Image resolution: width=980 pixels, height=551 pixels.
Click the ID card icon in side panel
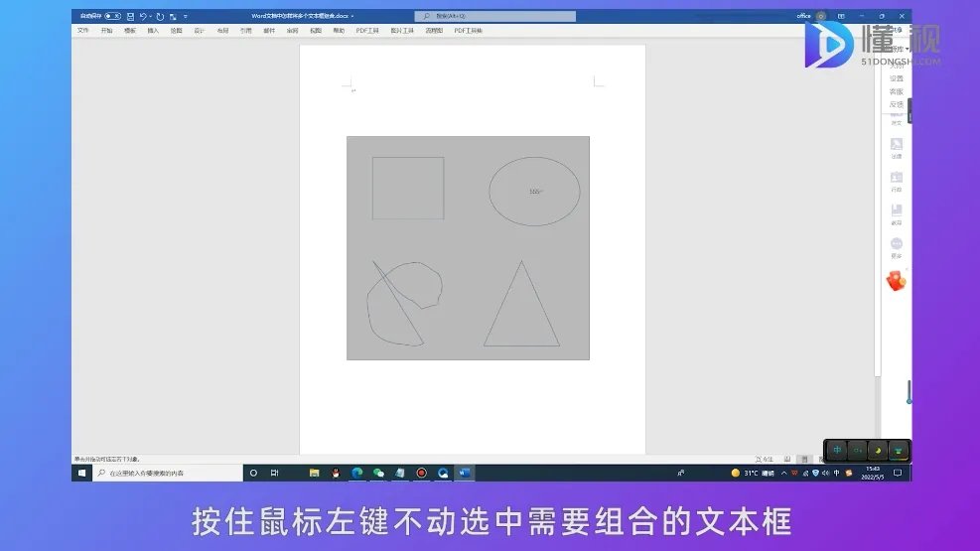pos(897,178)
